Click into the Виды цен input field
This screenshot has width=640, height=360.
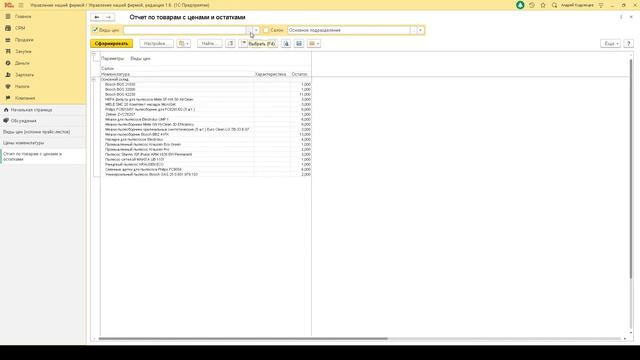click(x=184, y=30)
